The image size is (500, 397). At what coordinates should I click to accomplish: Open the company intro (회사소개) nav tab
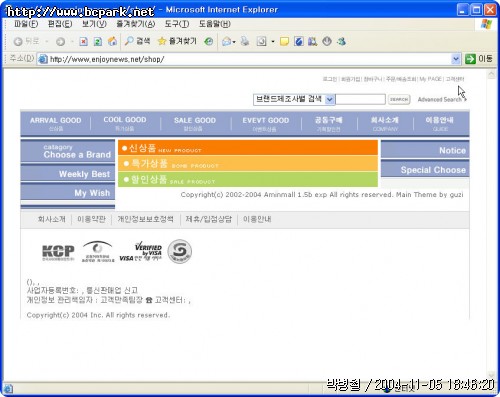[385, 123]
